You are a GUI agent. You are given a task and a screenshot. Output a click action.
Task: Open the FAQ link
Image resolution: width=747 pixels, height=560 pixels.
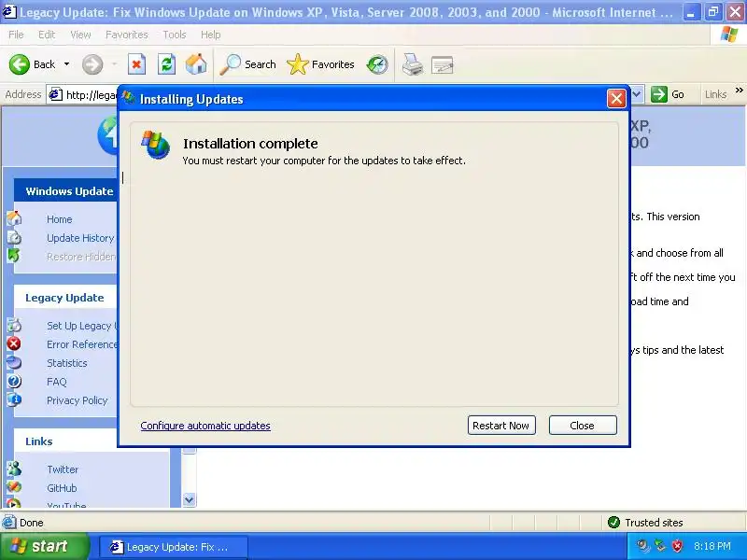pos(57,382)
